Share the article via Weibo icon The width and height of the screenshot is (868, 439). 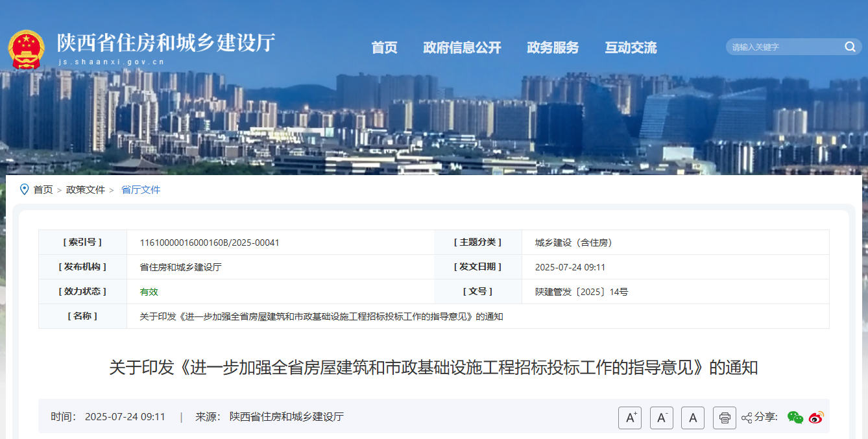tap(817, 419)
